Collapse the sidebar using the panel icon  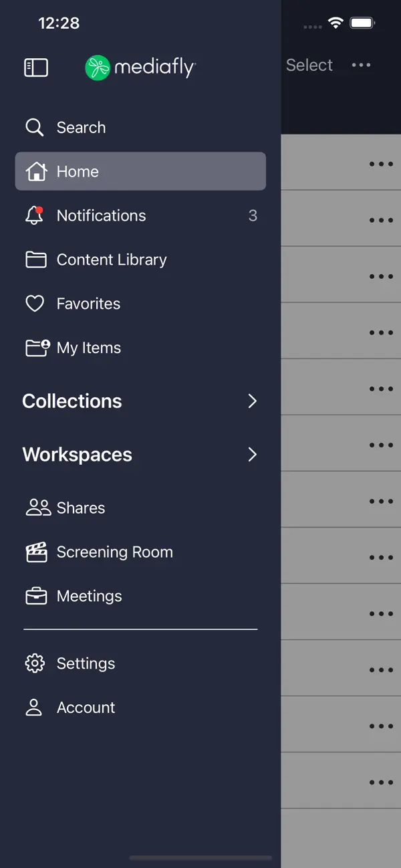(36, 68)
